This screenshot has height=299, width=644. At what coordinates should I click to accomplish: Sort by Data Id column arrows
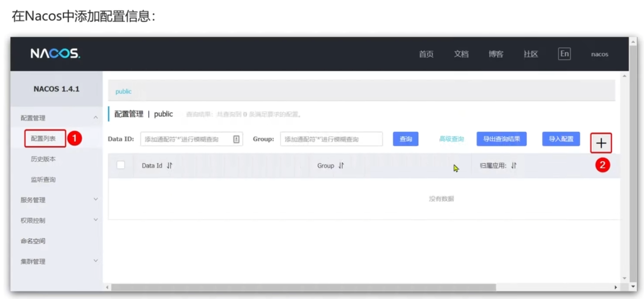pyautogui.click(x=169, y=166)
